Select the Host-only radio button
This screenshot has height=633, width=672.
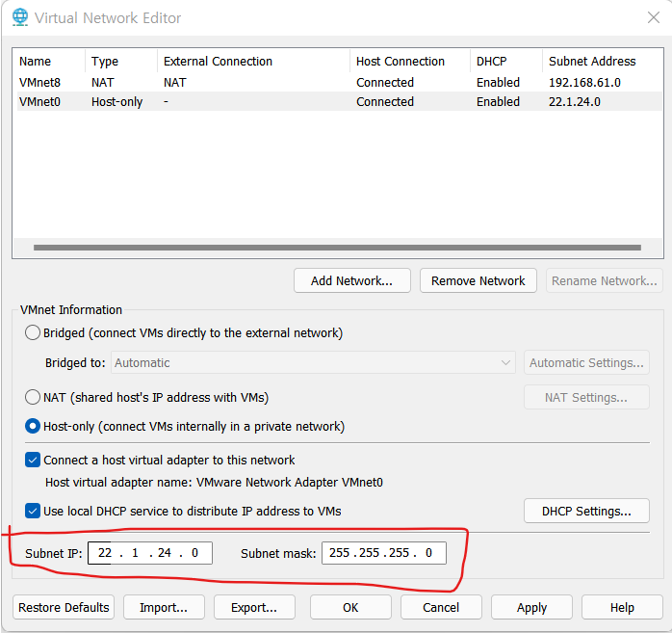33,426
